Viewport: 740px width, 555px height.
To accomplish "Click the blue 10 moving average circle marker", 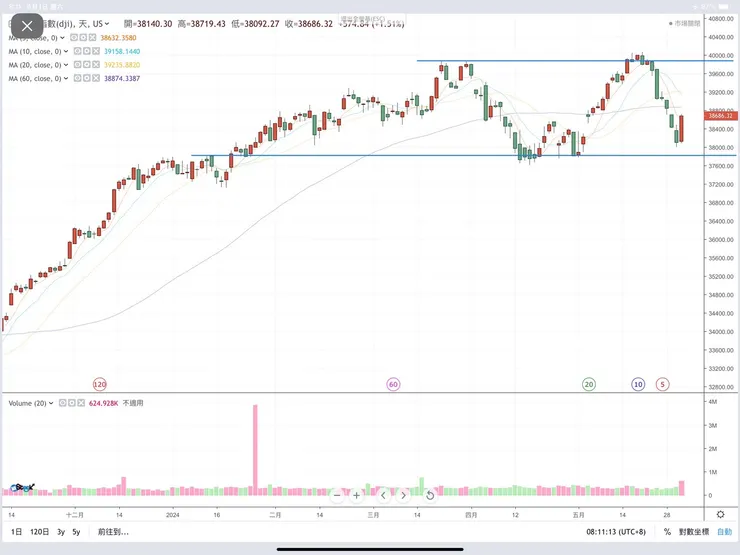I will coord(638,384).
